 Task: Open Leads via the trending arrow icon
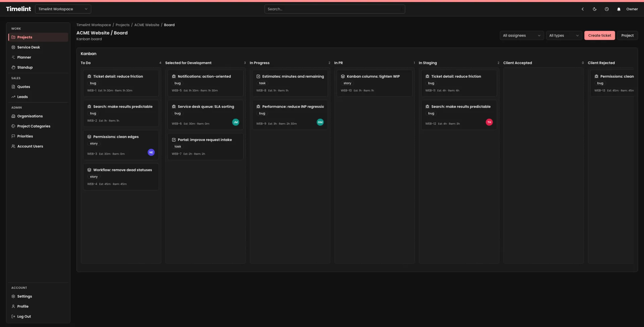(13, 97)
